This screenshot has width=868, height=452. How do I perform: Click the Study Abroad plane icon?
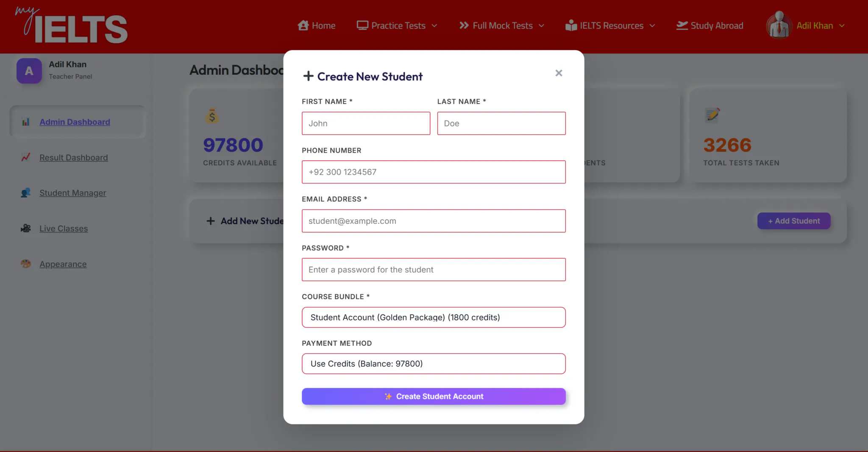(682, 25)
